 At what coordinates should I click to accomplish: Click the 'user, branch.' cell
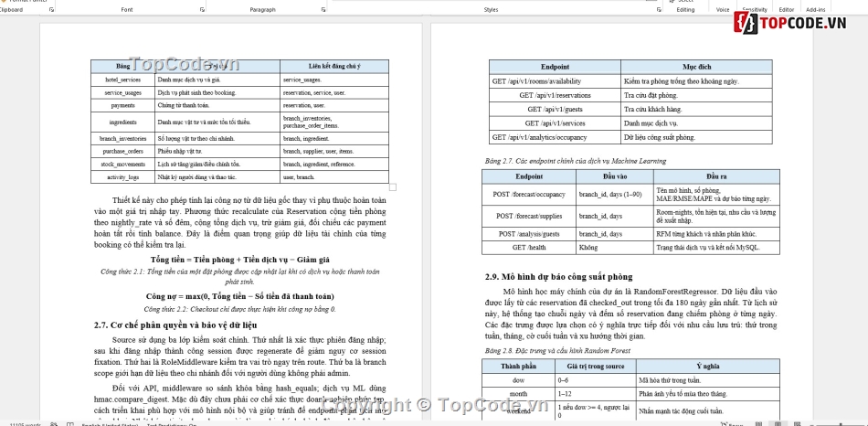coord(334,177)
